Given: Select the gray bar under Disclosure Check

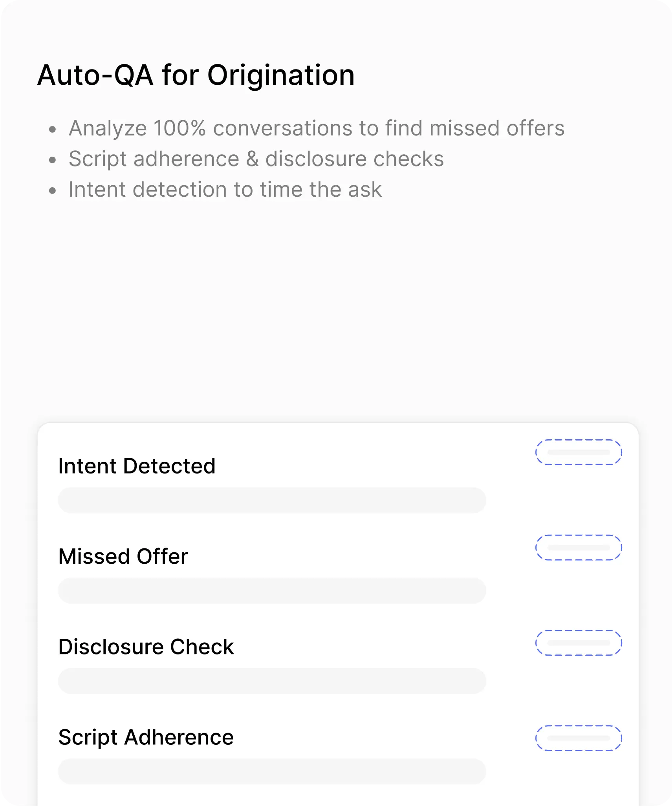Looking at the screenshot, I should coord(272,681).
